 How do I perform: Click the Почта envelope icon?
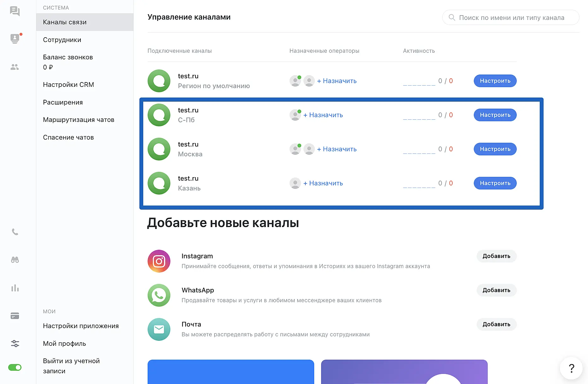(x=159, y=329)
